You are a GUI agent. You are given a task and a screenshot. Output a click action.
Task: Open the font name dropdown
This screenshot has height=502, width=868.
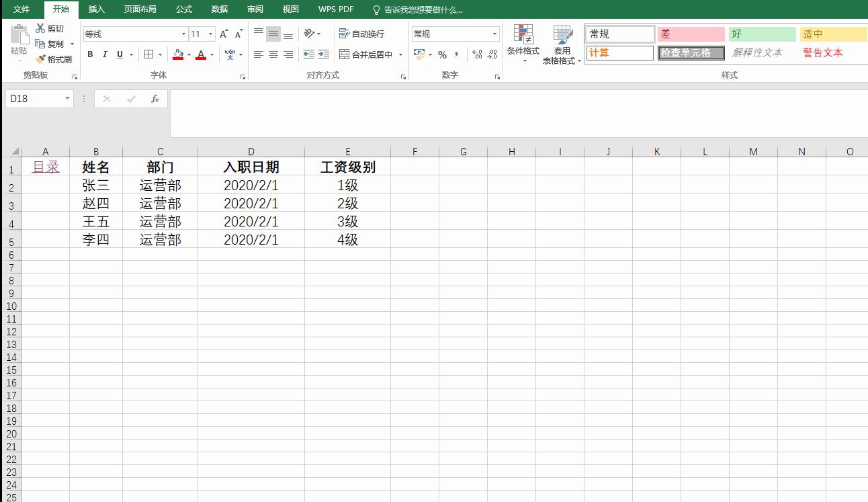coord(183,33)
